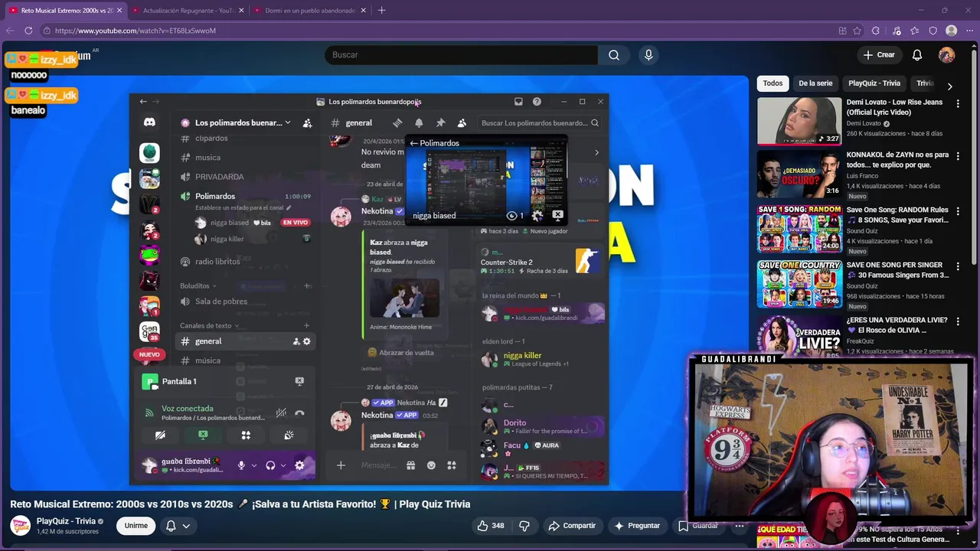The height and width of the screenshot is (551, 980).
Task: Open gift icon in Discord message bar
Action: [410, 465]
